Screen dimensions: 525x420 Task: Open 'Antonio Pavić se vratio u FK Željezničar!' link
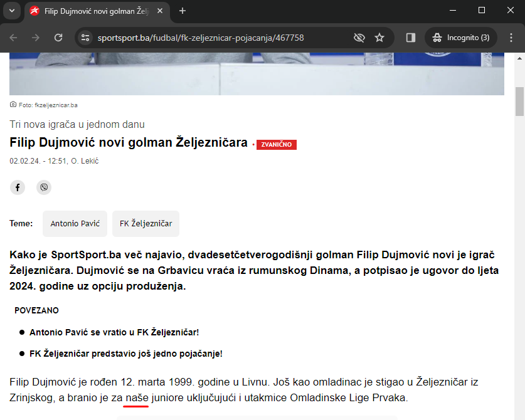(114, 332)
